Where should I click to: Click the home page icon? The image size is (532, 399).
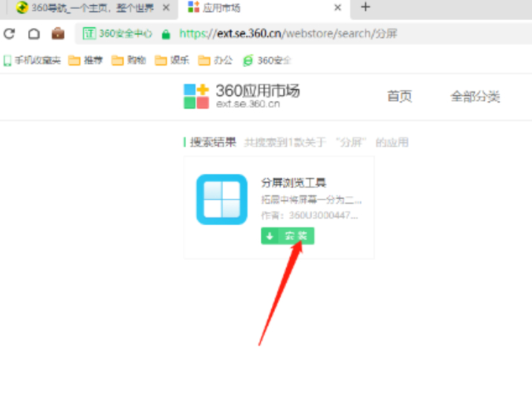click(33, 33)
